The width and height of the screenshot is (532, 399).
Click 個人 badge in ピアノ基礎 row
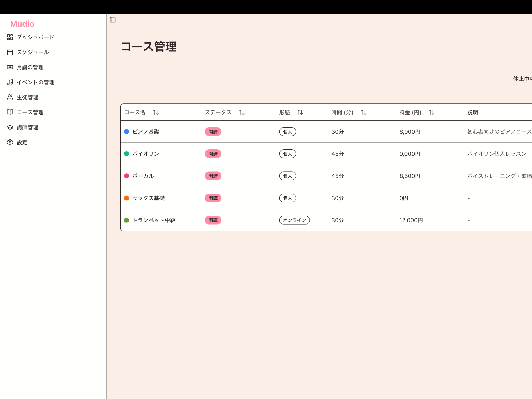pyautogui.click(x=288, y=132)
